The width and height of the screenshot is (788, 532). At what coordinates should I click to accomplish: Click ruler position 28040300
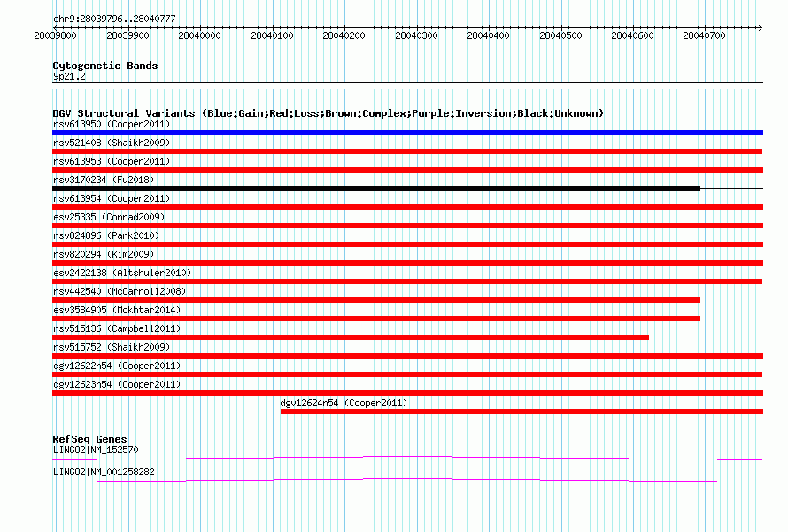416,35
